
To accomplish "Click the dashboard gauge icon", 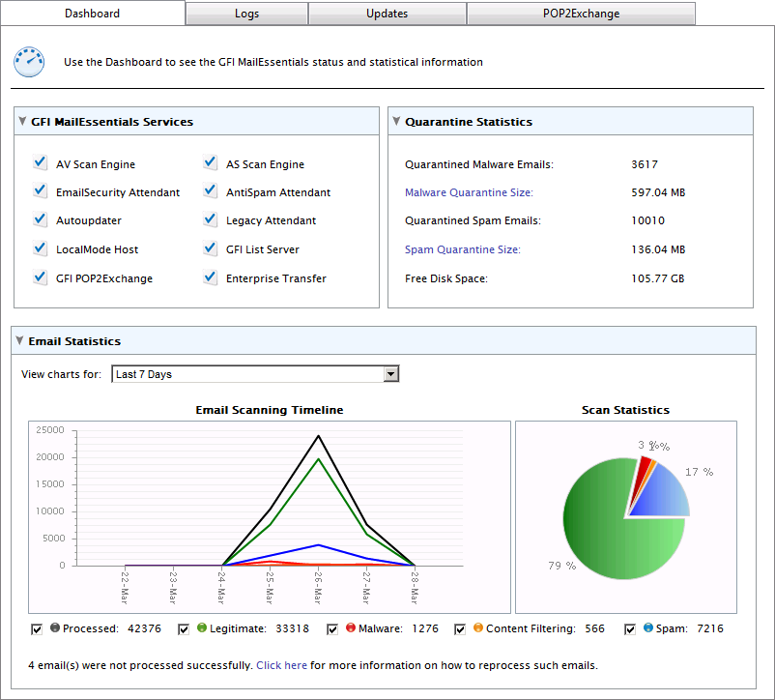I will (29, 62).
